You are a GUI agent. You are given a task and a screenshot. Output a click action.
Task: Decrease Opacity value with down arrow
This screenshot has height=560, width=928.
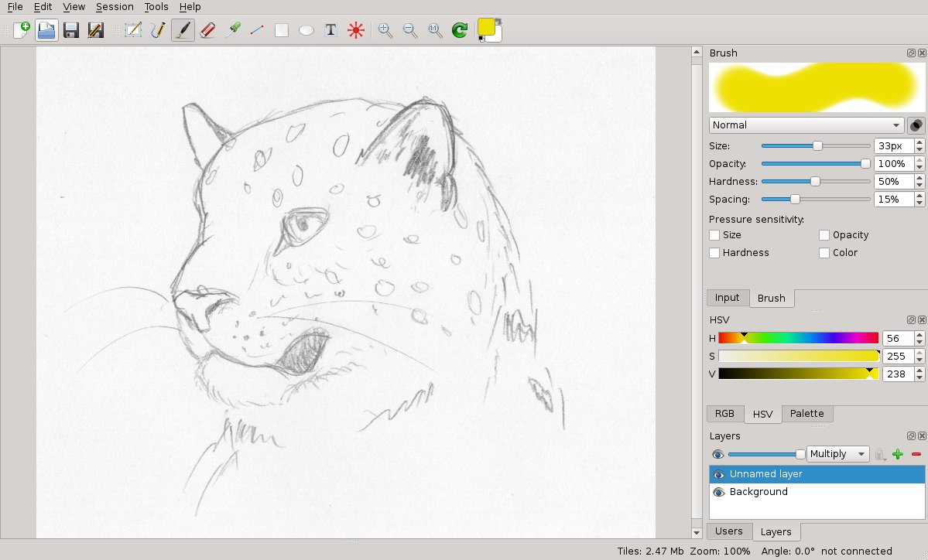point(919,167)
